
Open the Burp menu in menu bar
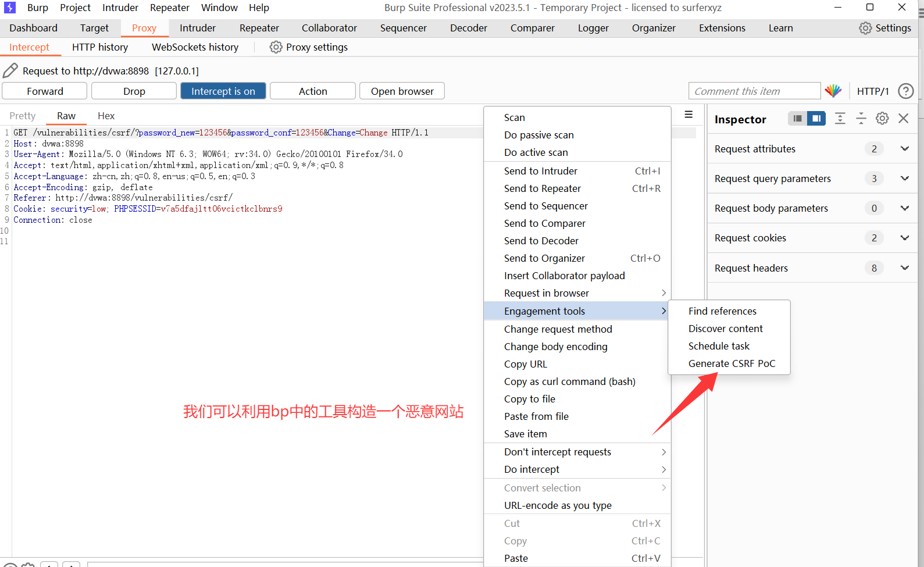[38, 8]
